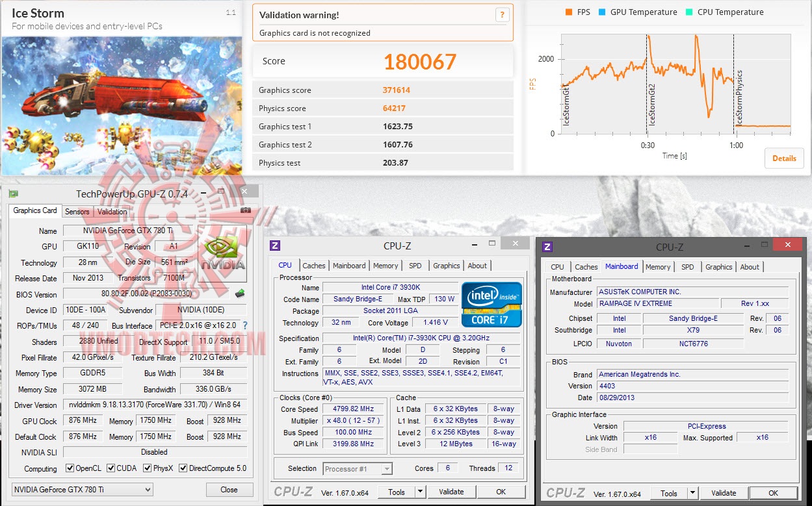This screenshot has width=812, height=506.
Task: Click the Details button in 3DMark chart
Action: (785, 158)
